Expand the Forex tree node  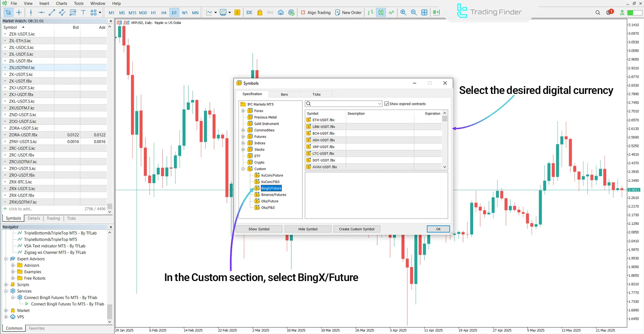click(243, 111)
